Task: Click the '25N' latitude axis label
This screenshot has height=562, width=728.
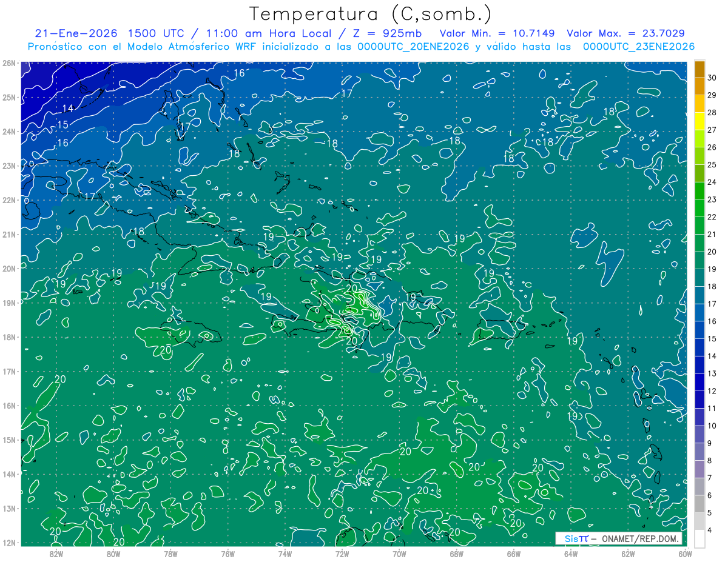Action: [9, 97]
